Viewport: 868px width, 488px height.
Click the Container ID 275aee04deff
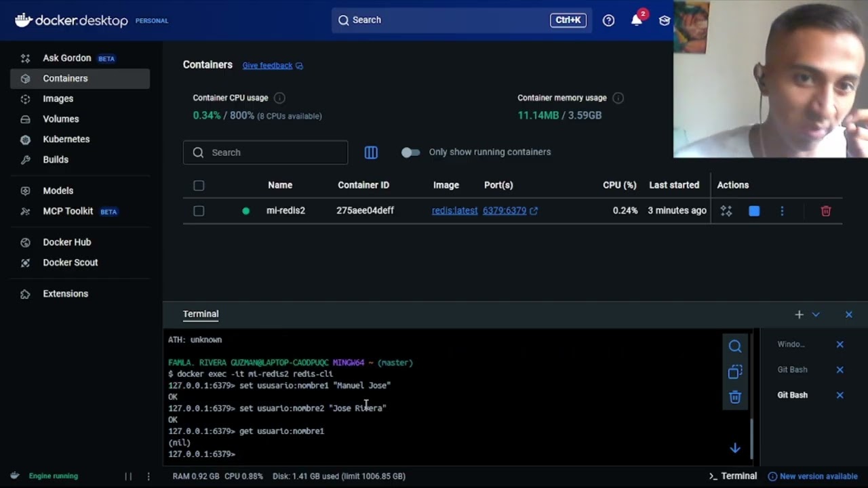365,211
